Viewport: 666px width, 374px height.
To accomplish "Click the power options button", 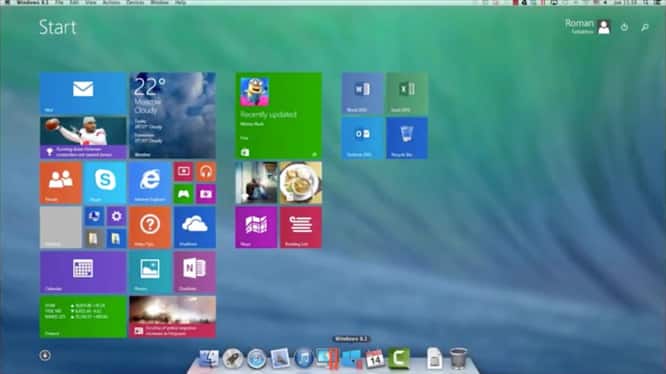I will (x=624, y=27).
